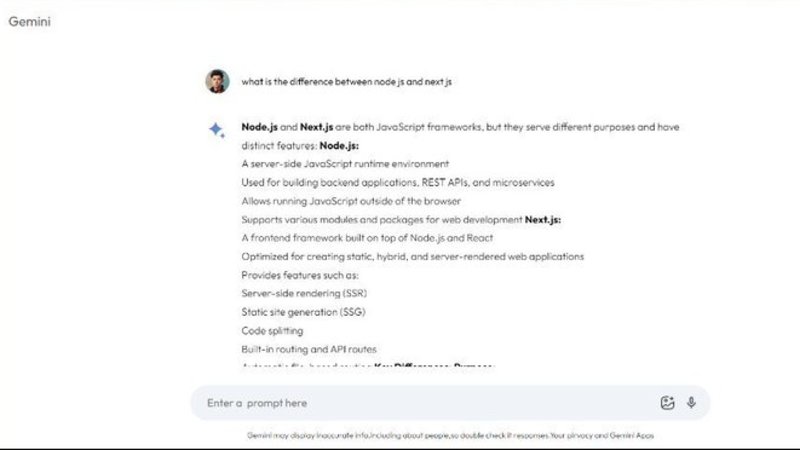Click the bold 'Node.js:' section heading
This screenshot has height=450, width=800.
(x=339, y=146)
